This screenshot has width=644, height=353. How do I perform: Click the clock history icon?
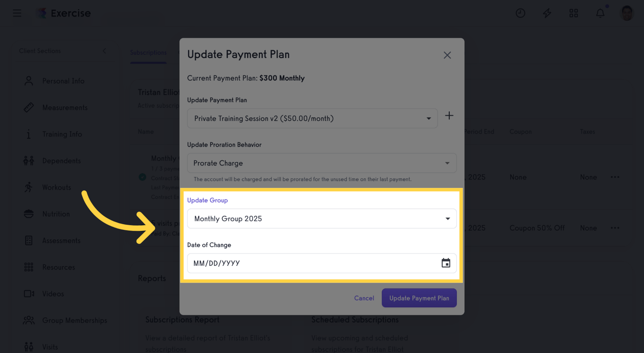tap(520, 13)
